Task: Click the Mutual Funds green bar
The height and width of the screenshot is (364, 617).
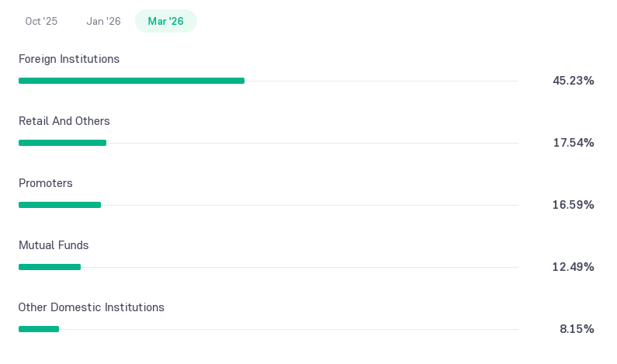Action: click(50, 267)
